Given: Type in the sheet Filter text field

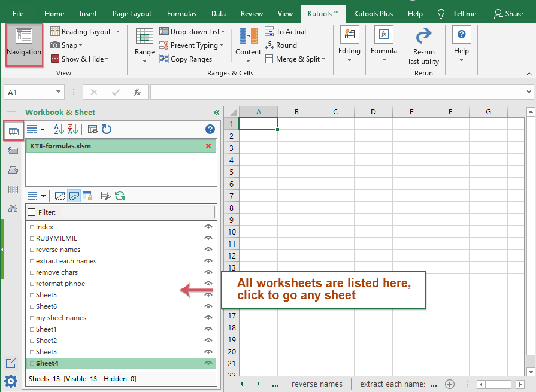Looking at the screenshot, I should click(x=137, y=212).
